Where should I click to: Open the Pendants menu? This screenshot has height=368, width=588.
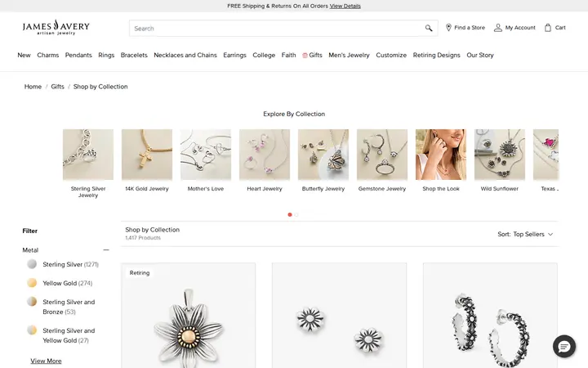(x=78, y=56)
